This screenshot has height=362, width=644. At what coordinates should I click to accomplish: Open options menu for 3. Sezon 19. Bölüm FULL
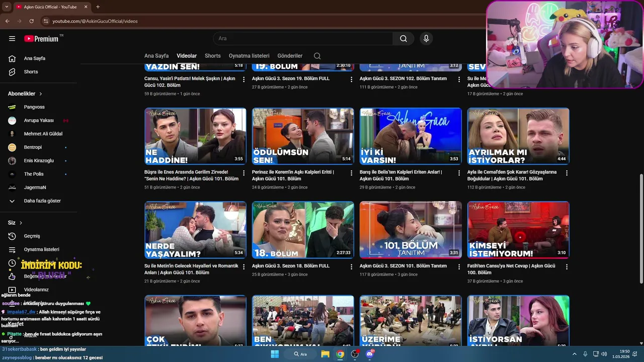pyautogui.click(x=352, y=79)
